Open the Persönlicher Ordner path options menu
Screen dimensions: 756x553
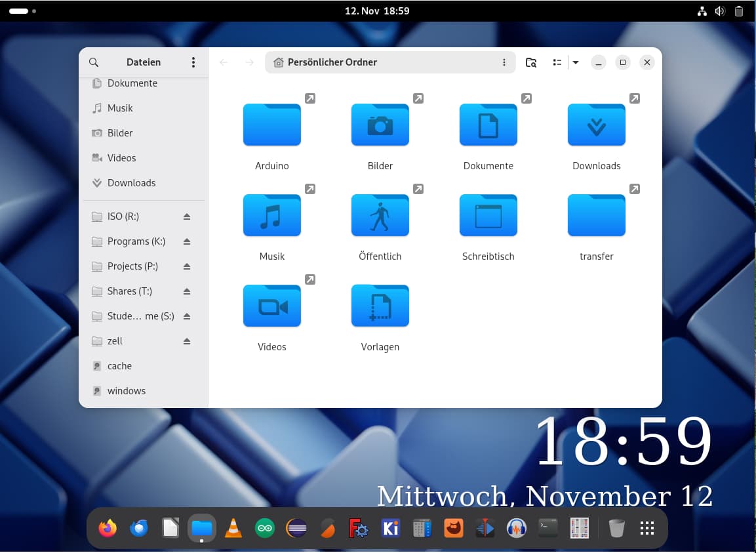click(x=504, y=62)
